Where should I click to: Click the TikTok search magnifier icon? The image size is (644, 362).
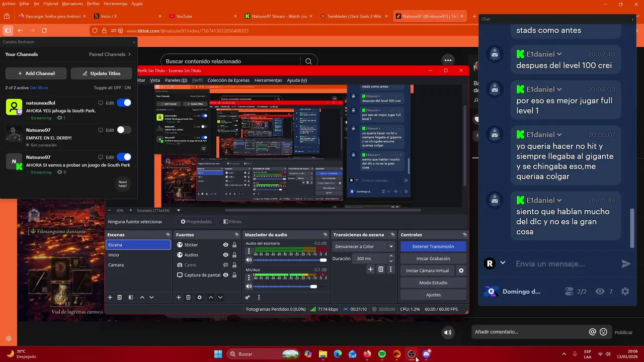308,61
